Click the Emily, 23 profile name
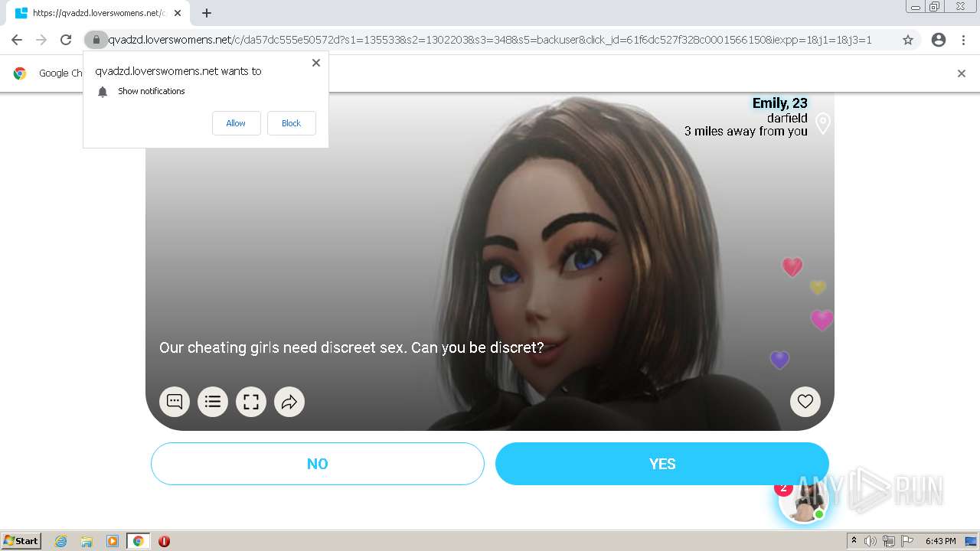 click(779, 103)
